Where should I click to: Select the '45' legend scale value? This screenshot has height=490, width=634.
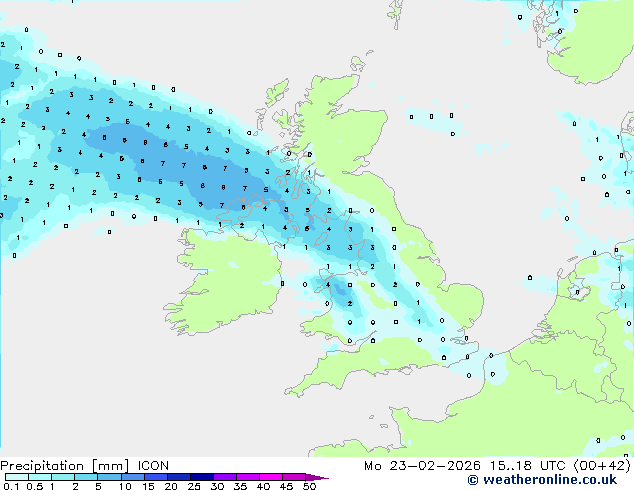click(x=286, y=486)
